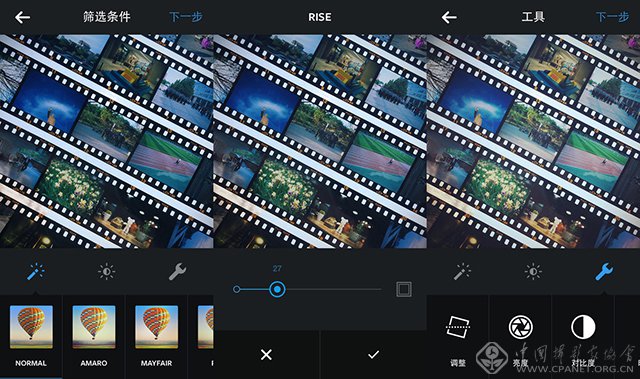Select the blue wrench icon in right panel
Screen dimensions: 640x379
click(x=604, y=272)
